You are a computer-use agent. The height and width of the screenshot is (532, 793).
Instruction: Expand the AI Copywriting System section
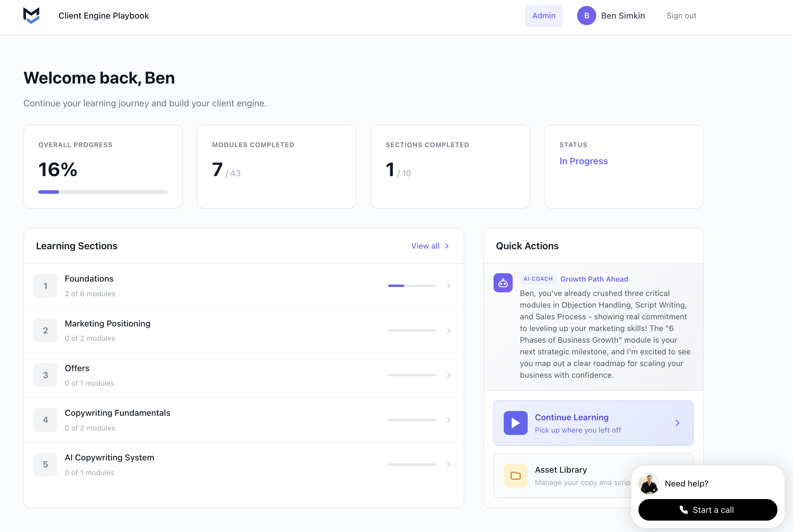pyautogui.click(x=449, y=465)
